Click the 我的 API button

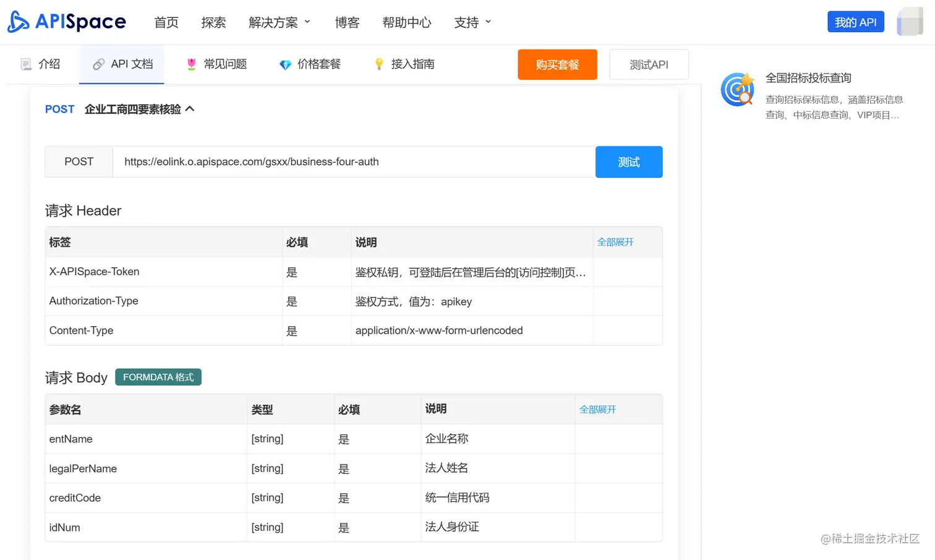(x=856, y=22)
